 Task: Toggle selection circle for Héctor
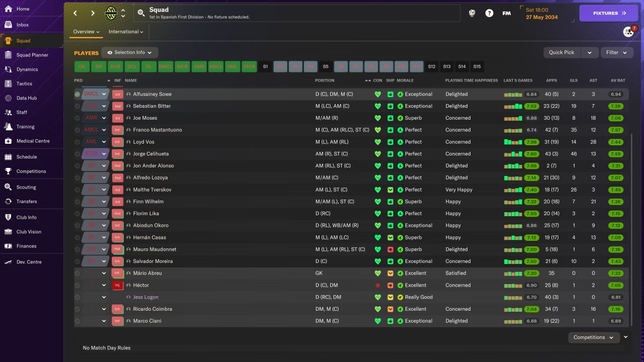77,285
